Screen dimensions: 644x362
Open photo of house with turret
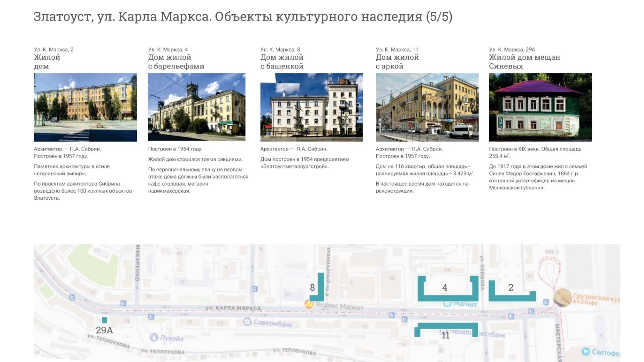pos(312,107)
